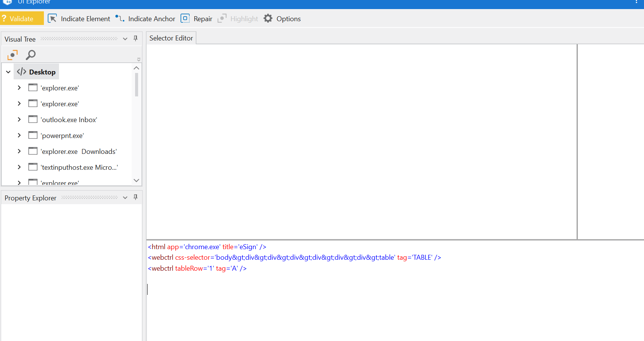Image resolution: width=644 pixels, height=341 pixels.
Task: Open Options via the gear icon
Action: click(268, 18)
